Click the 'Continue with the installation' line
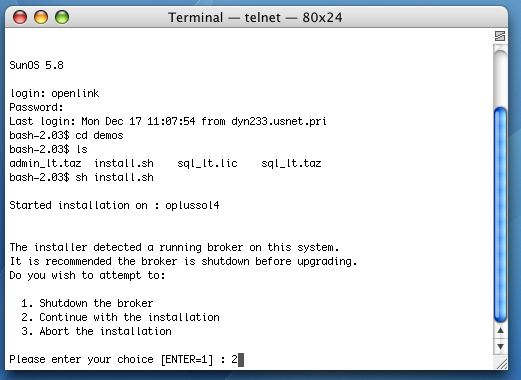 [120, 317]
